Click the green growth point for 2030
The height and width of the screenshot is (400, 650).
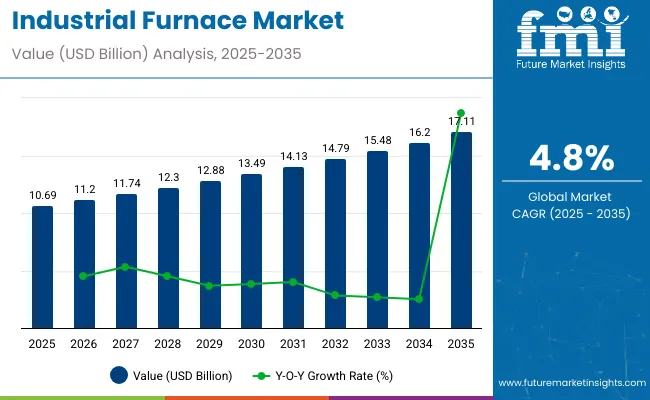pyautogui.click(x=251, y=284)
